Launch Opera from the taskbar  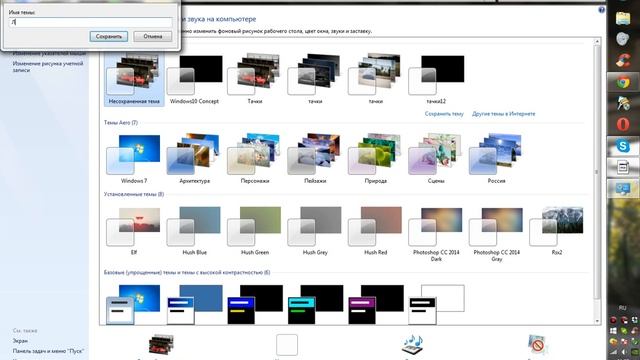(623, 124)
